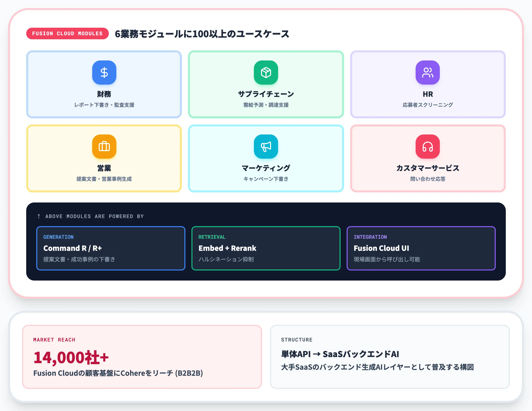532x411 pixels.
Task: Click the 問い合わせ応答 description
Action: pos(428,179)
